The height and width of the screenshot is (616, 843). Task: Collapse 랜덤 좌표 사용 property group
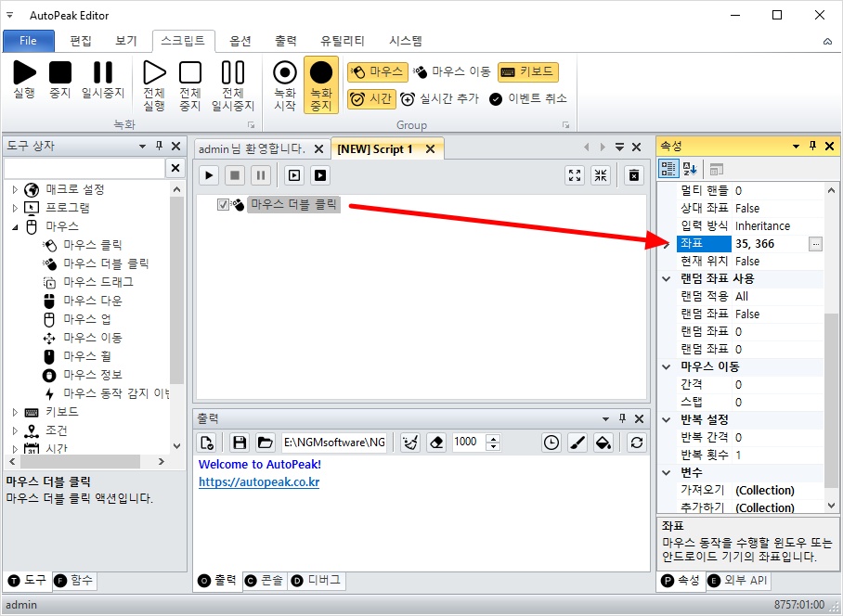[667, 278]
